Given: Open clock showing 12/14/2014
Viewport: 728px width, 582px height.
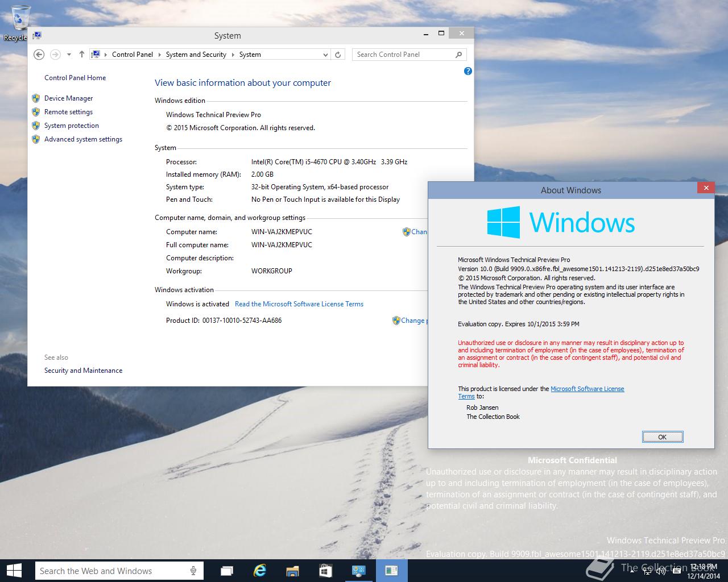Looking at the screenshot, I should coord(703,571).
